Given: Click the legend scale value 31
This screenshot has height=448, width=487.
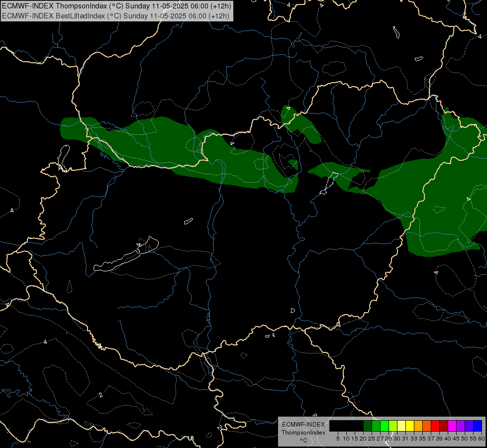Looking at the screenshot, I should [x=405, y=439].
